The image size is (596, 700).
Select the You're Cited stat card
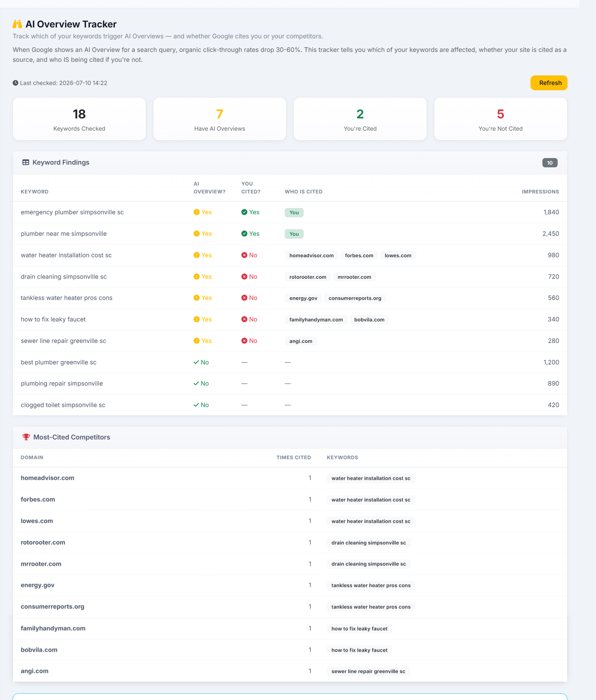[x=360, y=119]
